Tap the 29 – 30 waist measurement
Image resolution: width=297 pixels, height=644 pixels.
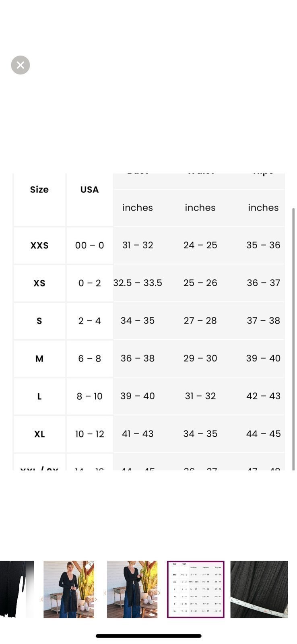click(x=200, y=358)
